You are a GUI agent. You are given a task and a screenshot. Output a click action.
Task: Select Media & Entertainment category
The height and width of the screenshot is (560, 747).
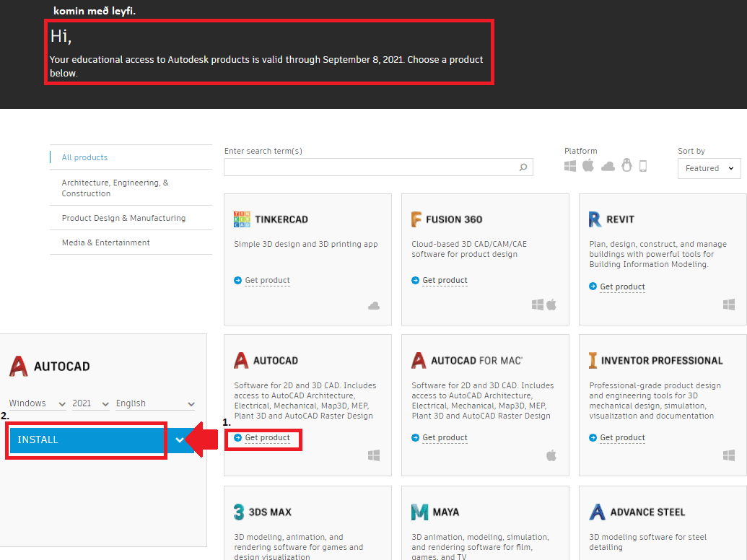tap(105, 242)
